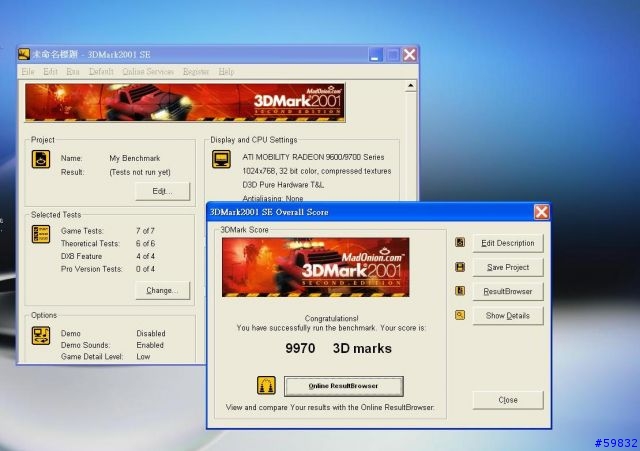Open the Edit menu
The width and height of the screenshot is (640, 451).
[x=50, y=71]
